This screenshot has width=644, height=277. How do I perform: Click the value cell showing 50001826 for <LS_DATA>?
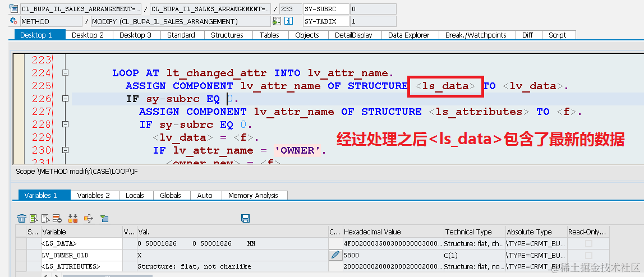232,244
